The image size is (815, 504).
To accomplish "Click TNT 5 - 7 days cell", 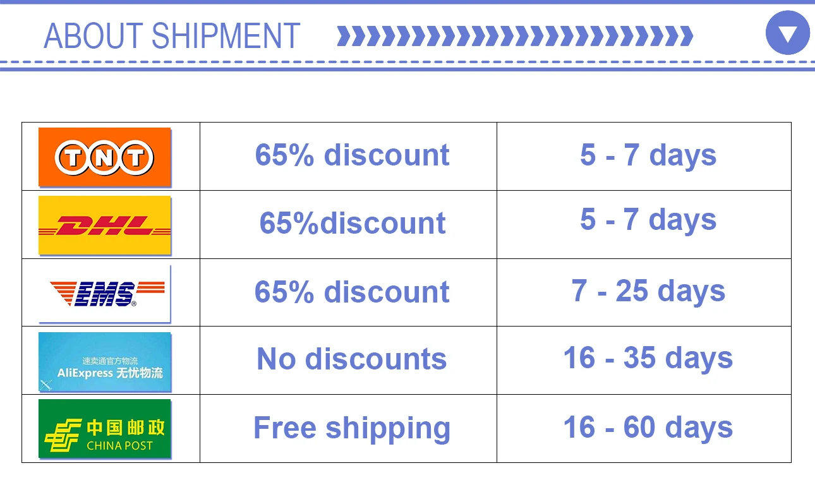I will coord(648,155).
